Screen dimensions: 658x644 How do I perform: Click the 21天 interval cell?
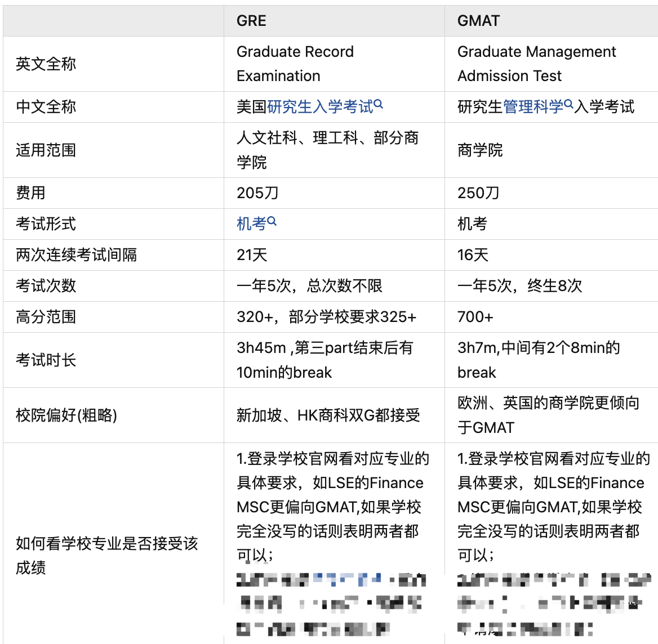(252, 255)
